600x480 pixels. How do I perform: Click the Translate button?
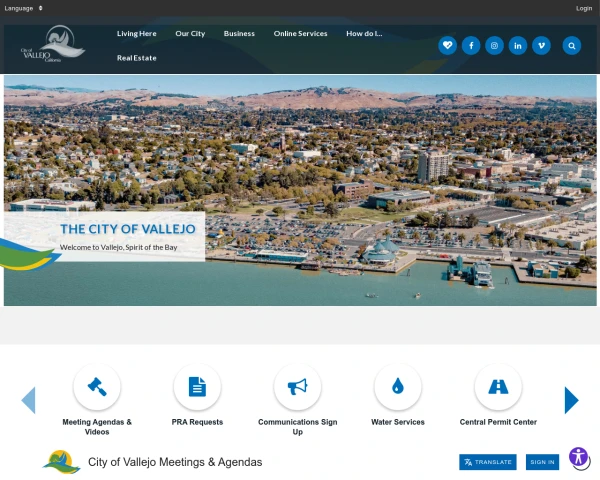pos(488,462)
